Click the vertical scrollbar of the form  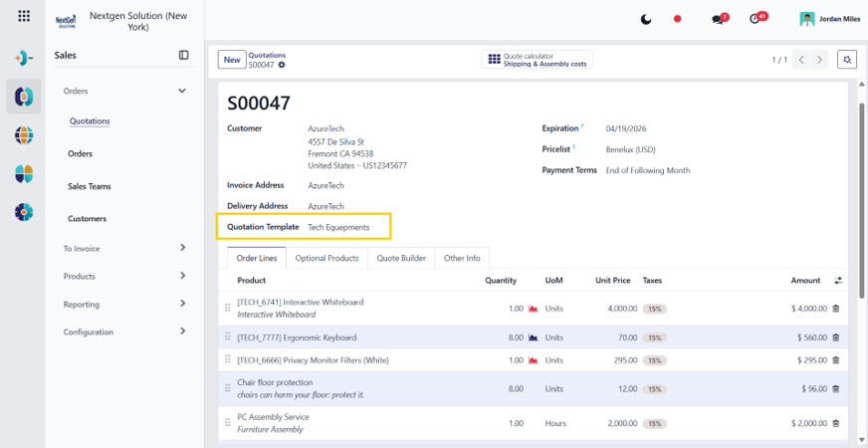coord(861,199)
